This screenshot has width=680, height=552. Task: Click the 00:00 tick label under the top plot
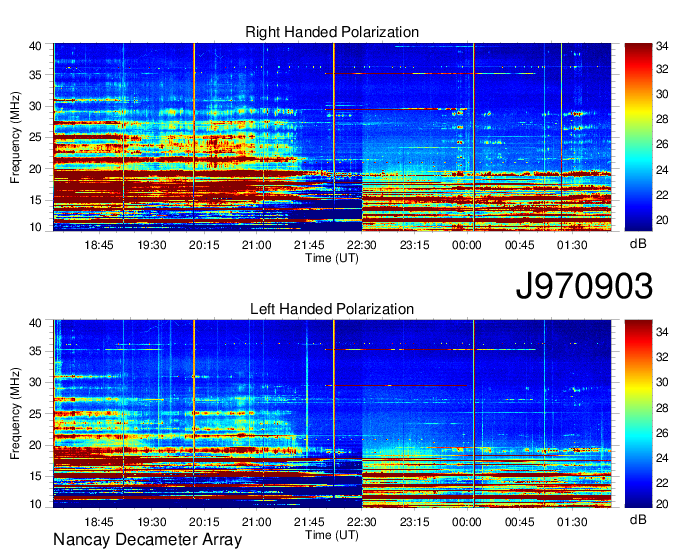tap(467, 245)
